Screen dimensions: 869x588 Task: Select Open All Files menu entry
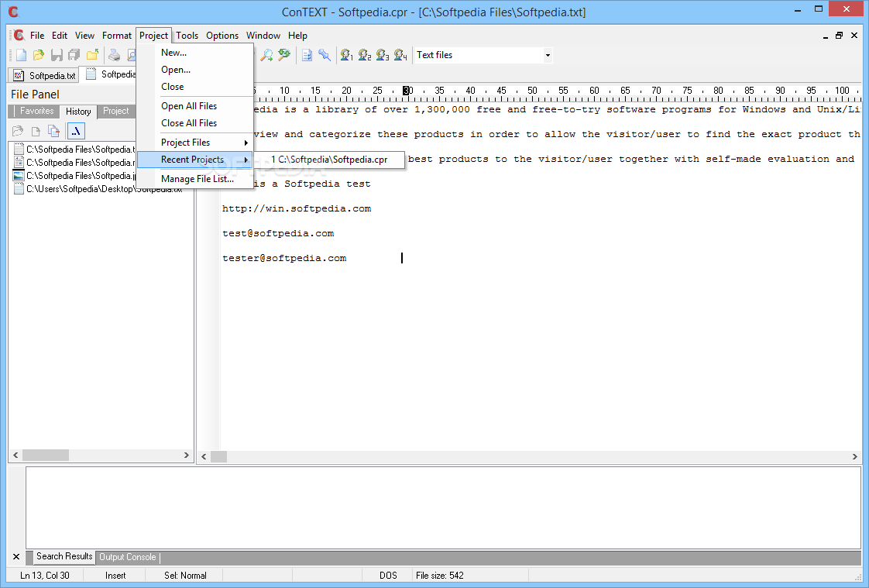(195, 106)
